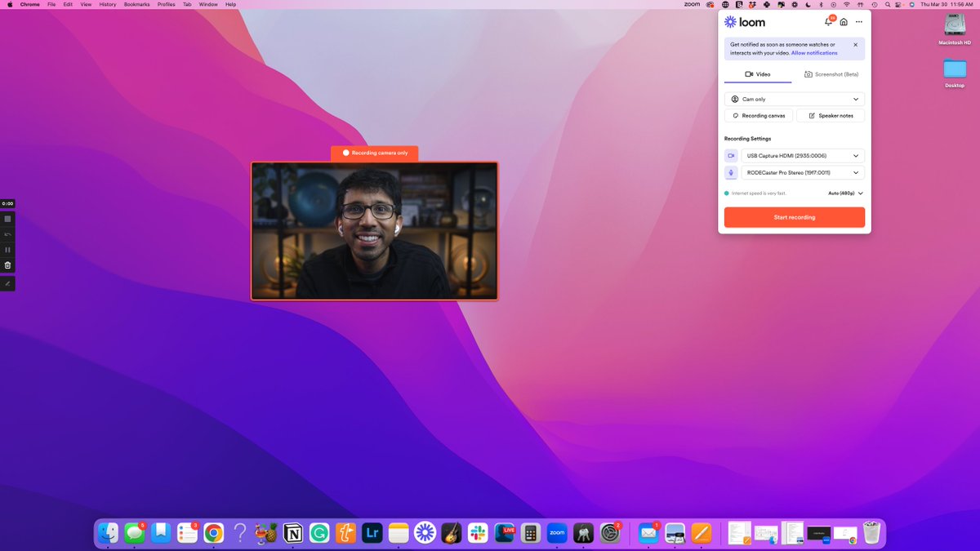Click Allow notifications link
Screen dimensions: 980x551
click(x=814, y=53)
